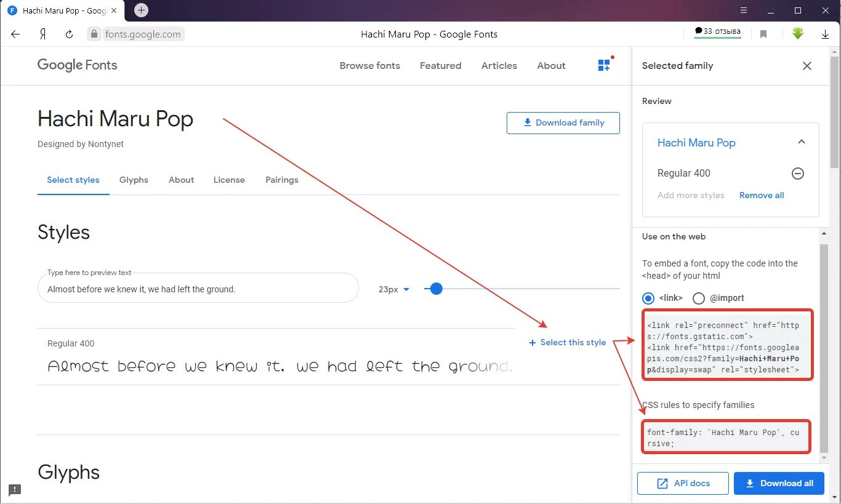Open API docs button
The width and height of the screenshot is (841, 504).
(x=683, y=483)
